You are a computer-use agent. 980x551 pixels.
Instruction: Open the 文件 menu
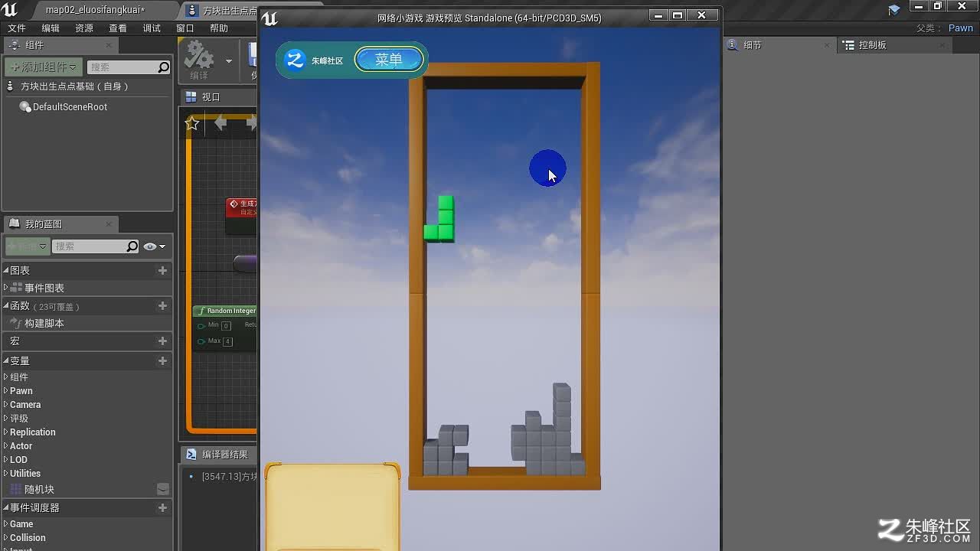coord(17,28)
